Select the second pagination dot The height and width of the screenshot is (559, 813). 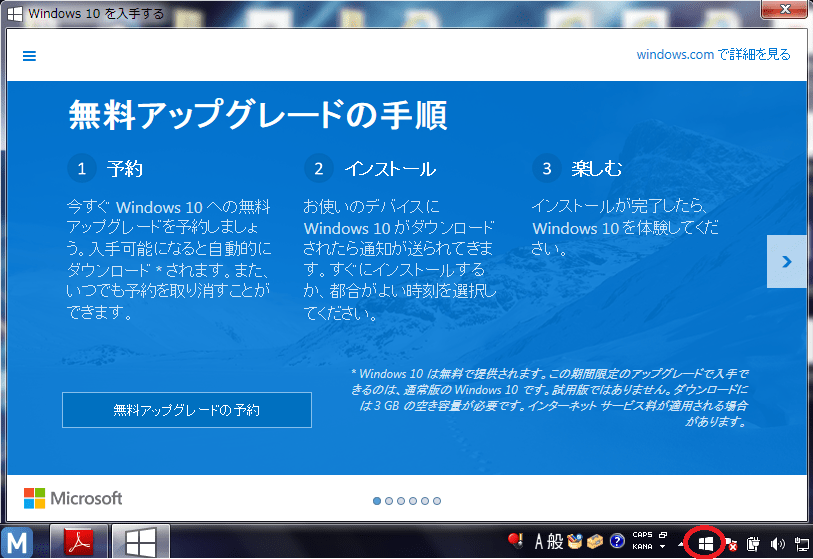(389, 501)
